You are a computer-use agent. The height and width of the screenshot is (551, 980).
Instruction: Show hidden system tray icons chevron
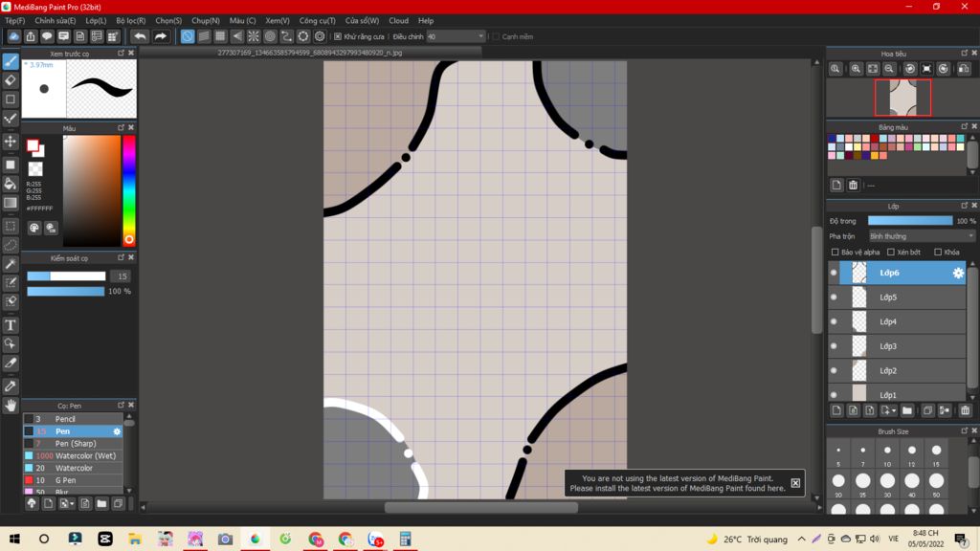pyautogui.click(x=801, y=539)
